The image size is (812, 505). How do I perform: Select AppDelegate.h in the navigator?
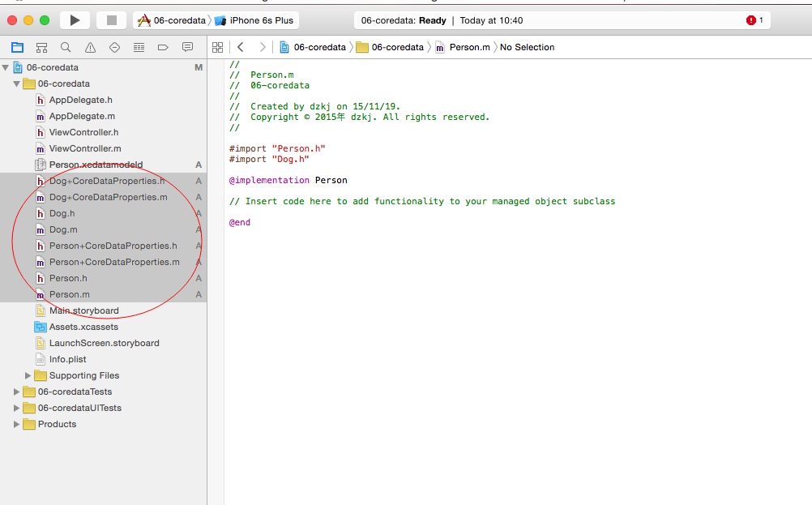(80, 100)
